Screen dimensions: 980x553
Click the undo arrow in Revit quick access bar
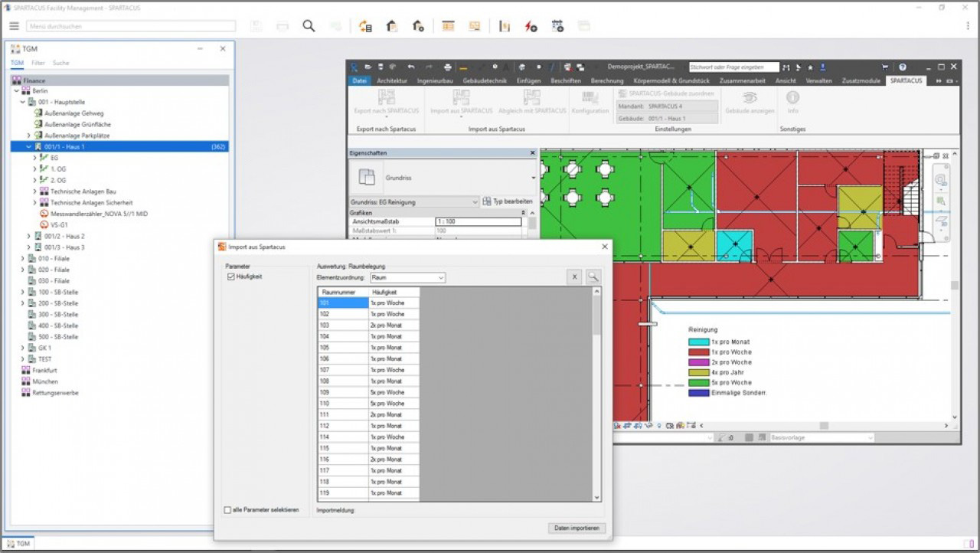coord(411,67)
